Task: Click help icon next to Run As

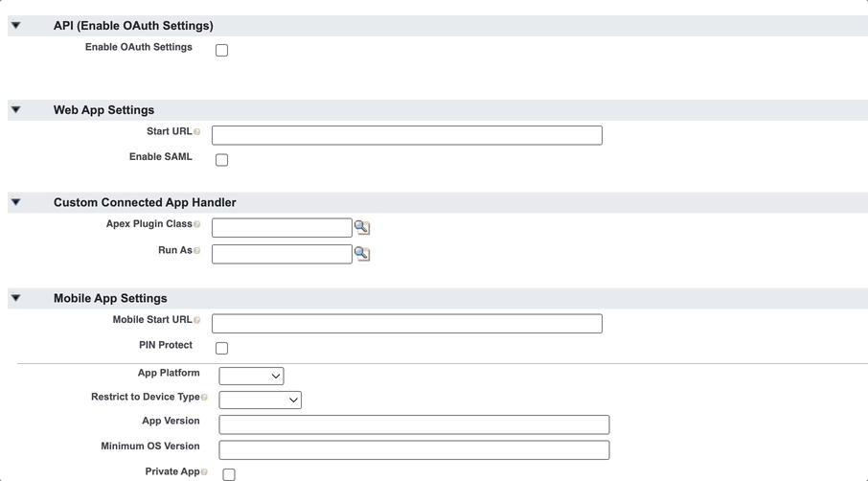Action: pyautogui.click(x=197, y=251)
